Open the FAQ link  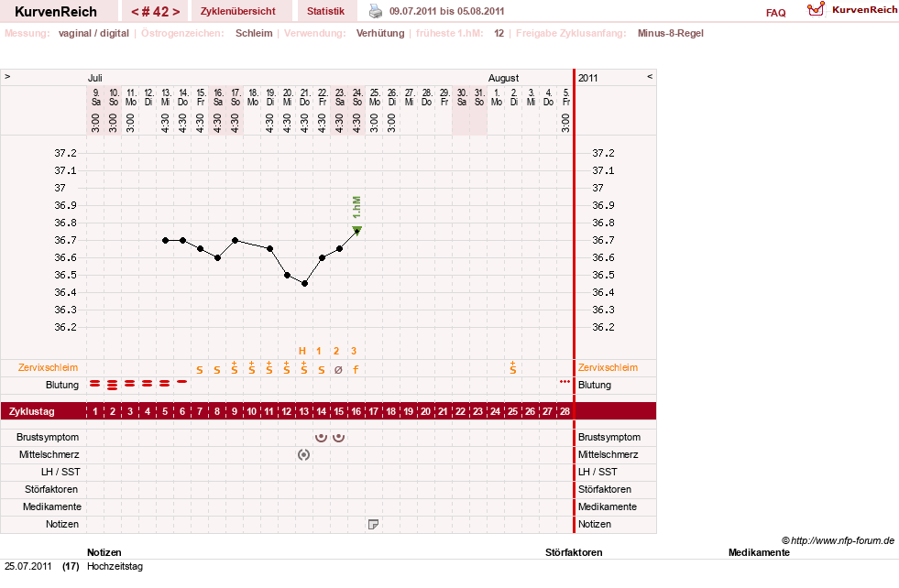click(x=775, y=13)
